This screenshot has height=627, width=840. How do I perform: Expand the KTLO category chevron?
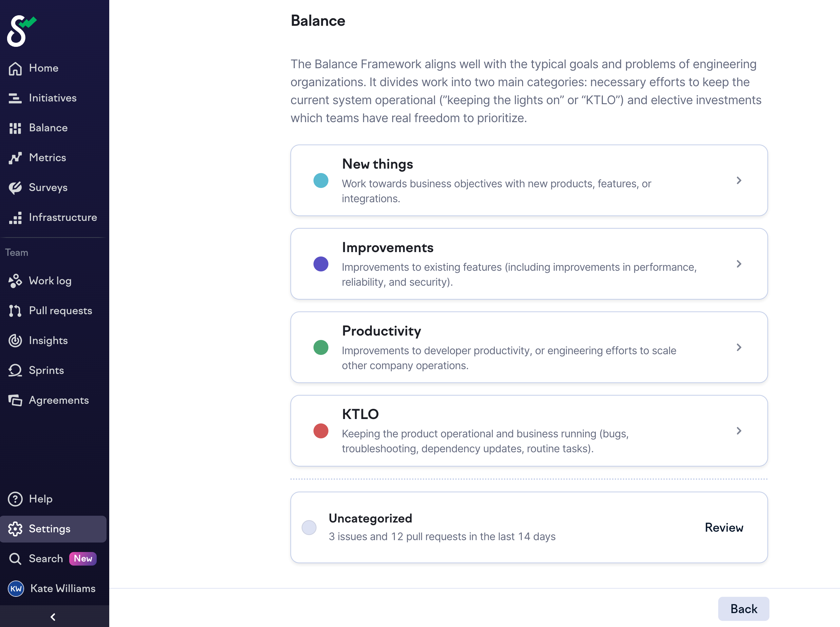pyautogui.click(x=739, y=431)
